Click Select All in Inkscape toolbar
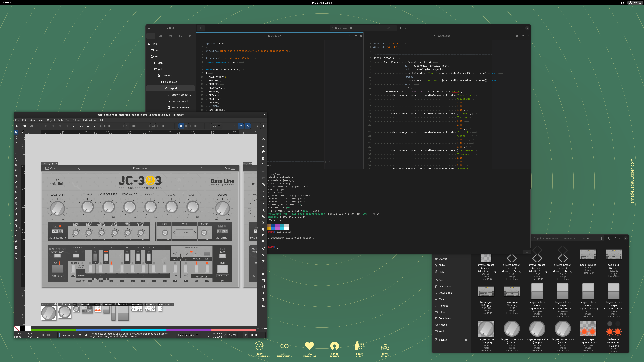This screenshot has width=644, height=362. (x=17, y=126)
